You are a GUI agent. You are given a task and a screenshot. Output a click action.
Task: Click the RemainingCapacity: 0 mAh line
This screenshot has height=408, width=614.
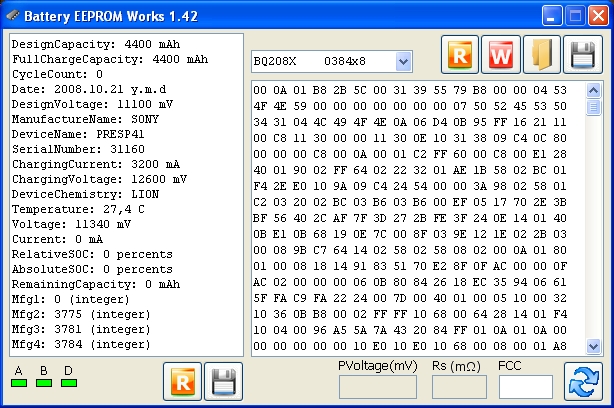pos(96,284)
